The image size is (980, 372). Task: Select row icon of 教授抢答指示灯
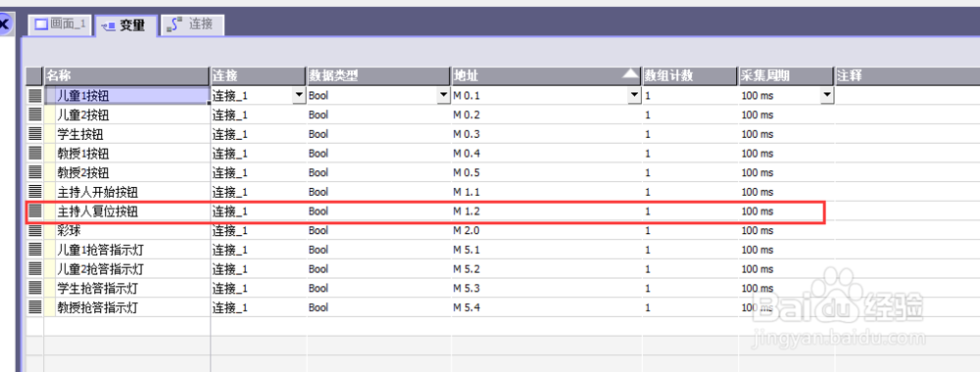point(35,307)
